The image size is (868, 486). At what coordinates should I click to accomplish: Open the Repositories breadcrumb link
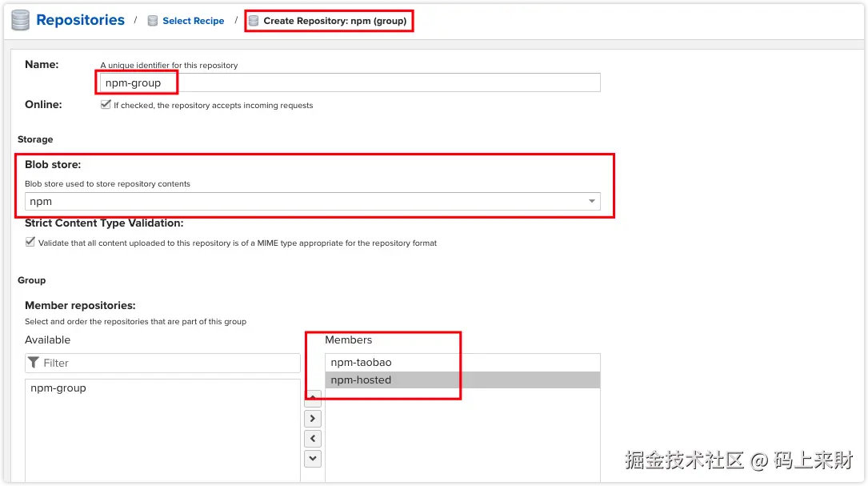[80, 20]
